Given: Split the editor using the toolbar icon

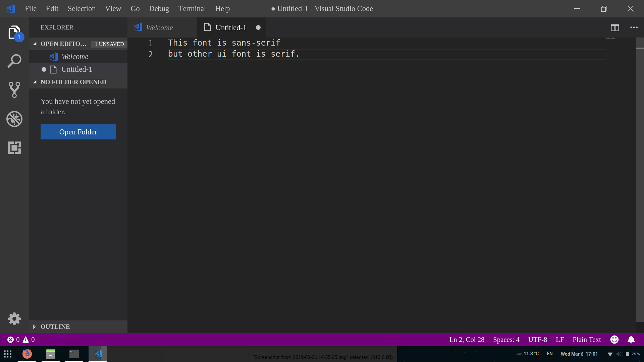Looking at the screenshot, I should [615, 27].
